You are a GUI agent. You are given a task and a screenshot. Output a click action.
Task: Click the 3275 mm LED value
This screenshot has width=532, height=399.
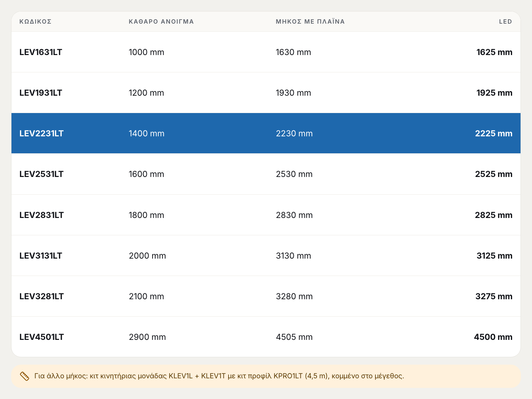click(x=494, y=296)
